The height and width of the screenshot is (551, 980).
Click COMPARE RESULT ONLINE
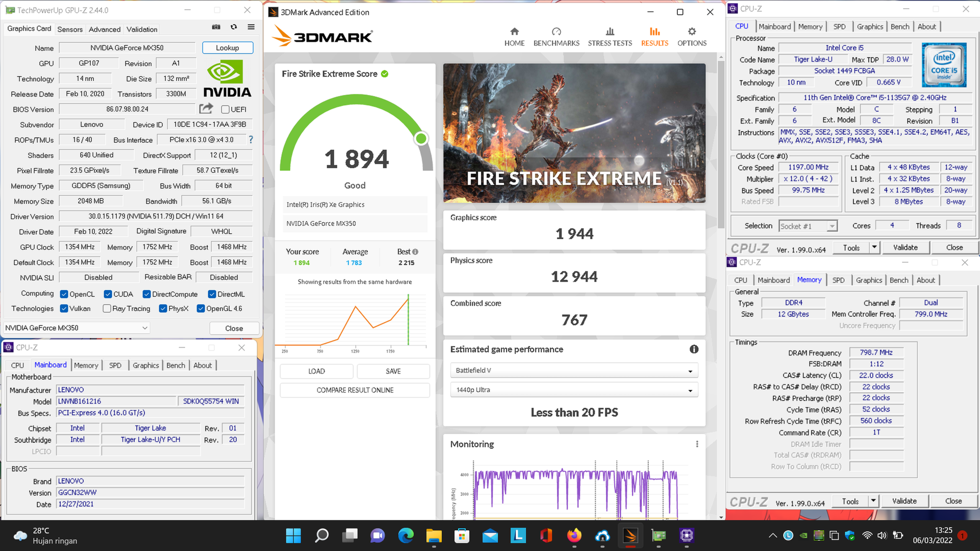tap(355, 390)
